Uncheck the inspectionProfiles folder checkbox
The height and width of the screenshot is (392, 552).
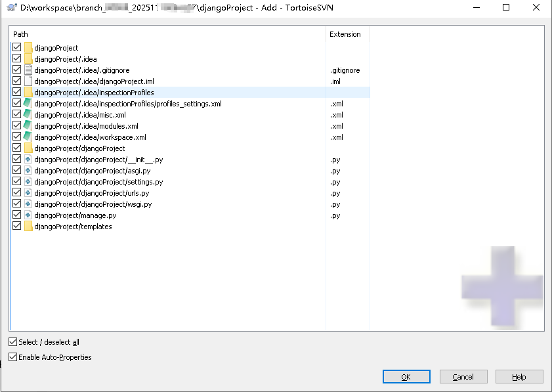[x=17, y=92]
